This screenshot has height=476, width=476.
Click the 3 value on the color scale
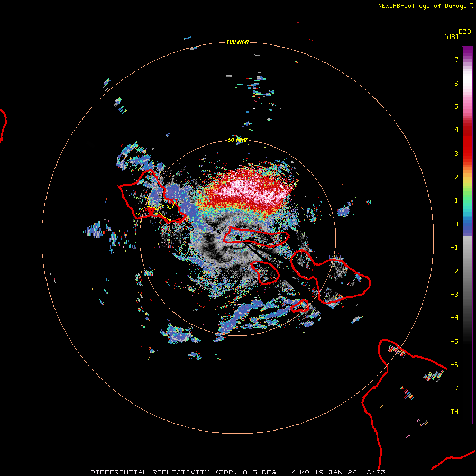click(456, 153)
